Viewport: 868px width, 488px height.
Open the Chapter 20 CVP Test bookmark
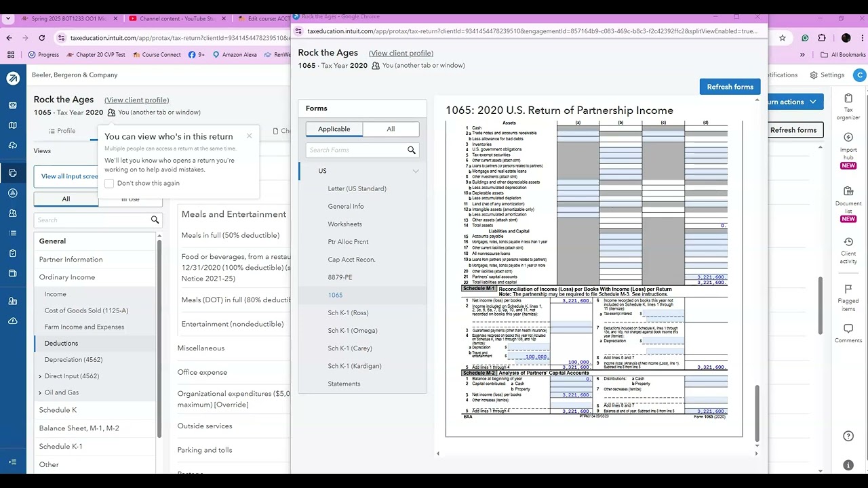(95, 55)
